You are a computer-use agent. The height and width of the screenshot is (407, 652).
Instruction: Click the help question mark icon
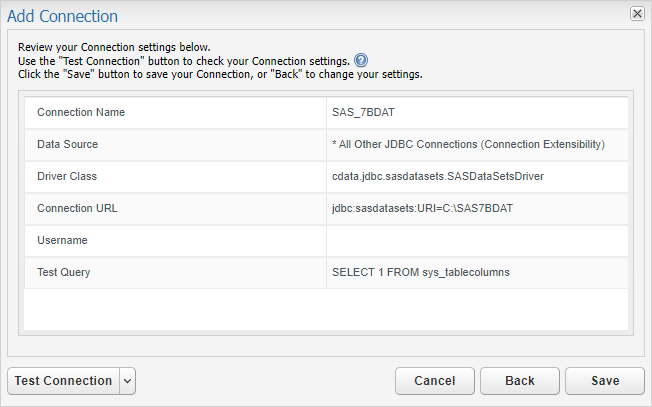(361, 60)
